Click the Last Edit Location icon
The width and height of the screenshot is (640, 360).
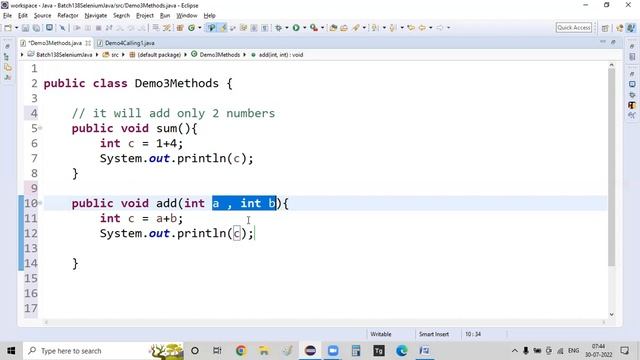(x=411, y=28)
